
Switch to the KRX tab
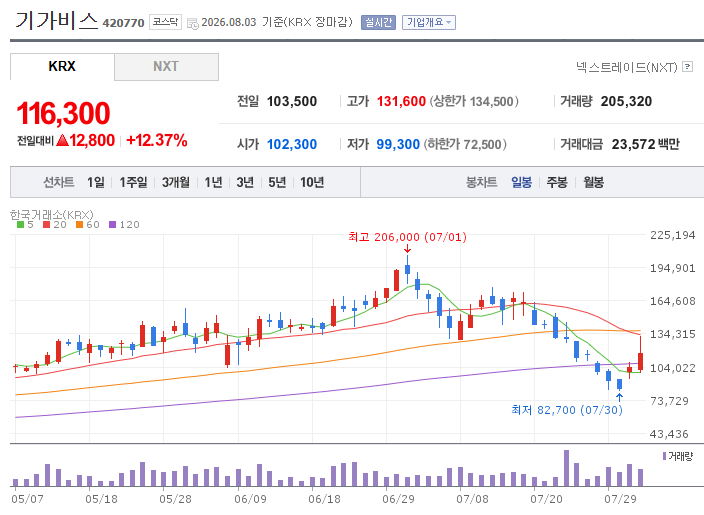coord(62,66)
